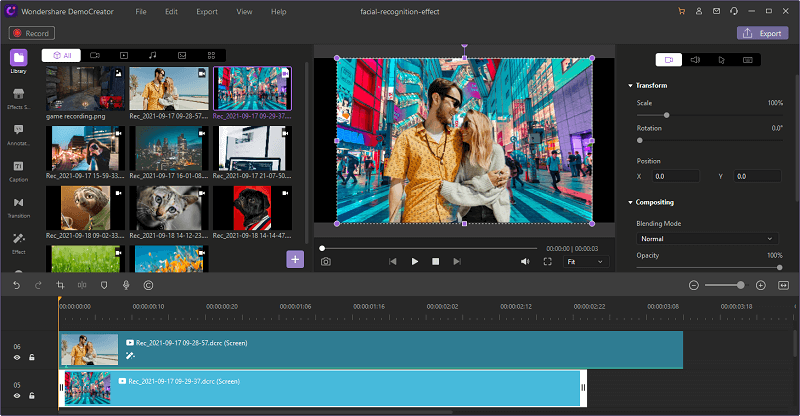Image resolution: width=800 pixels, height=416 pixels.
Task: Click the Rotation slider handle
Action: 640,140
